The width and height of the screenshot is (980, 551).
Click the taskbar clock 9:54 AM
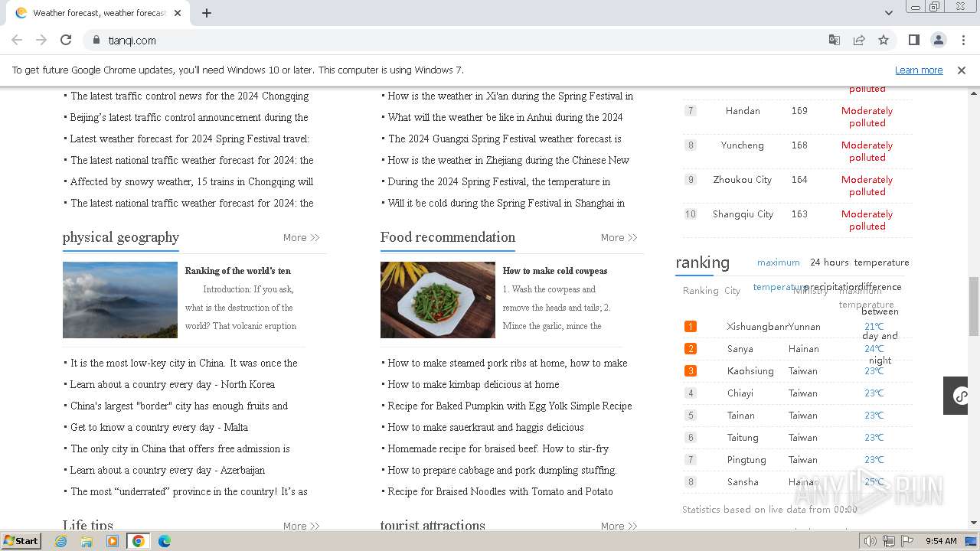pyautogui.click(x=941, y=541)
